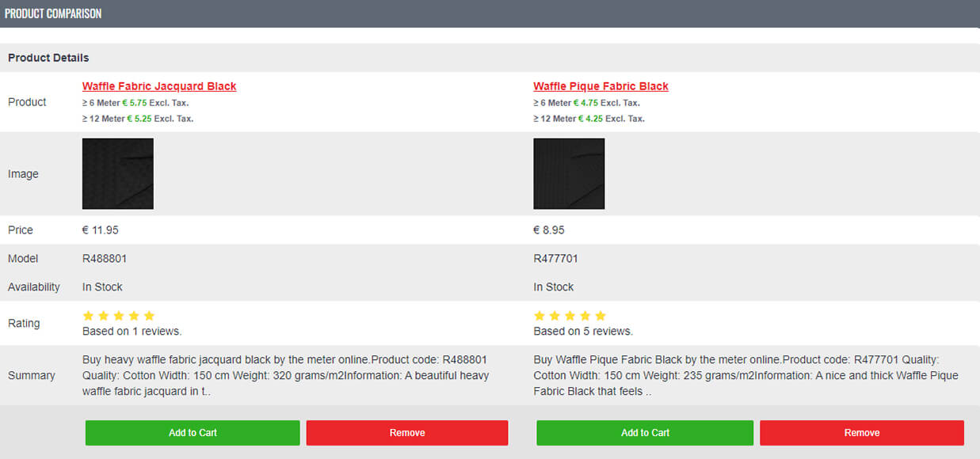The height and width of the screenshot is (459, 980).
Task: Click the middle rating star for Pique fabric
Action: coord(570,316)
